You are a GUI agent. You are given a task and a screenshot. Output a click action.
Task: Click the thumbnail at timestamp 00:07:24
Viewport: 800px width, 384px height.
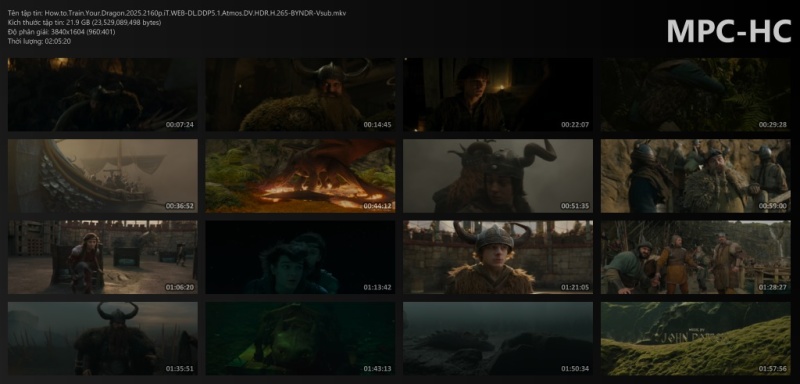pyautogui.click(x=103, y=94)
